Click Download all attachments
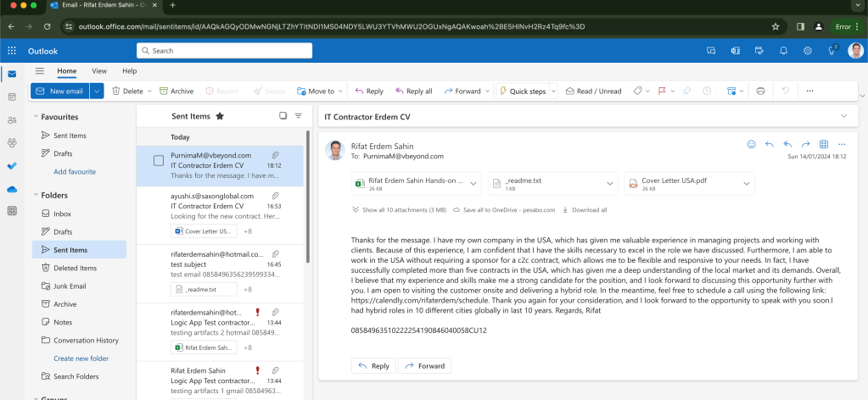The image size is (868, 400). tap(585, 210)
